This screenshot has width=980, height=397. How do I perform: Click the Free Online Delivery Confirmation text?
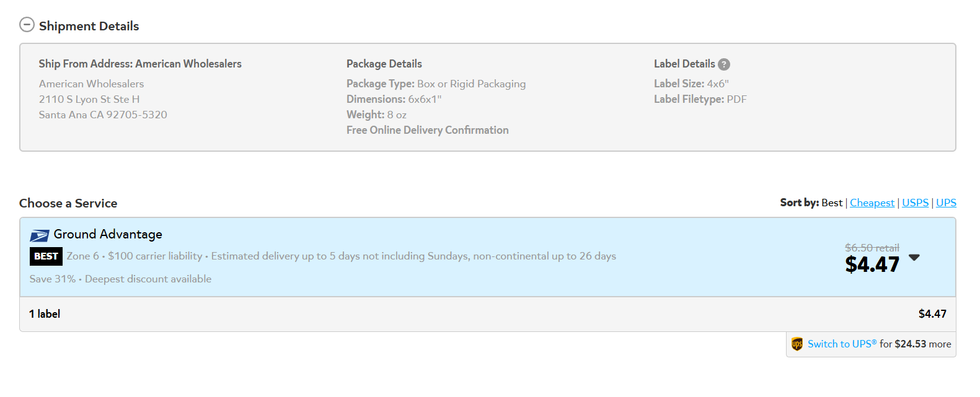coord(428,130)
